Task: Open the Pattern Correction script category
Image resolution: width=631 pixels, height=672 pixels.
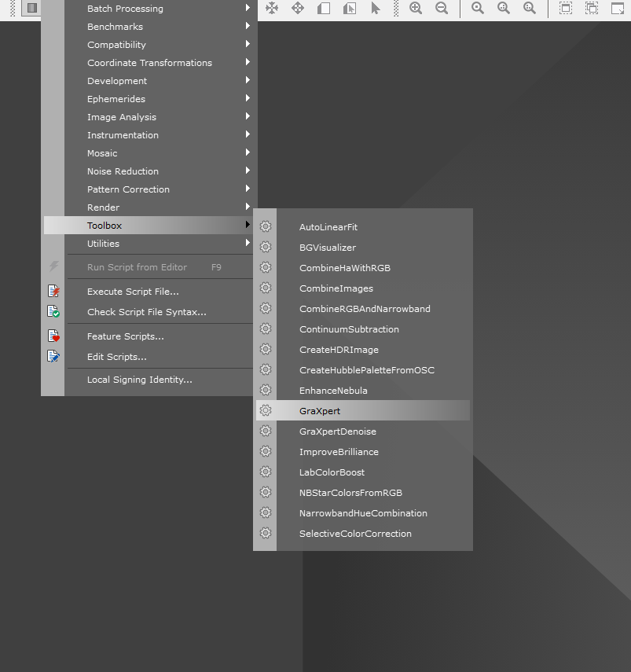Action: pos(149,189)
